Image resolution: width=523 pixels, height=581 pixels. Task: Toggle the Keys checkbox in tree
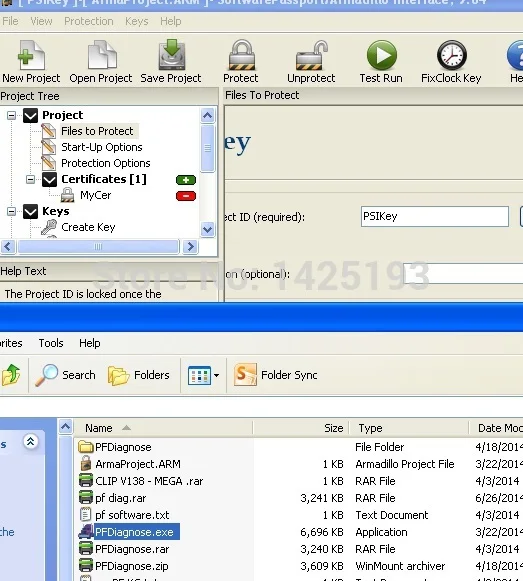pyautogui.click(x=30, y=211)
